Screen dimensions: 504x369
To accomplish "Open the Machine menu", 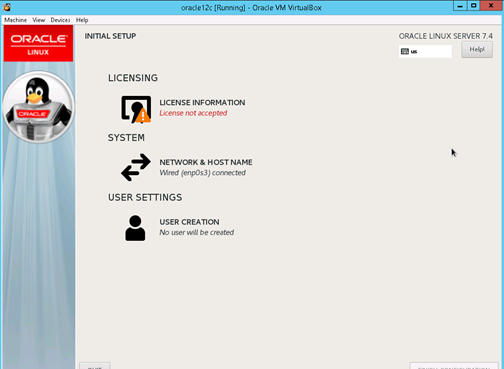I will (x=15, y=20).
